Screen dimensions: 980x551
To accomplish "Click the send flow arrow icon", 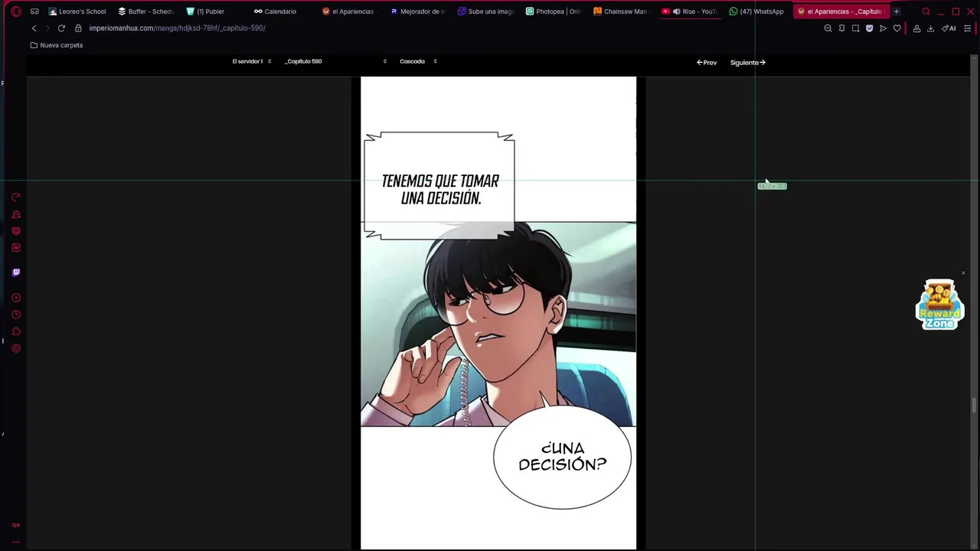I will click(883, 28).
